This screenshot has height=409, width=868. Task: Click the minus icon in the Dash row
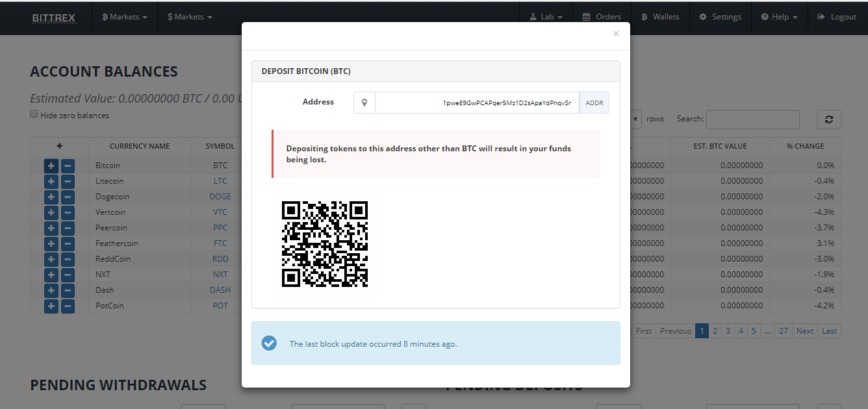(x=68, y=290)
